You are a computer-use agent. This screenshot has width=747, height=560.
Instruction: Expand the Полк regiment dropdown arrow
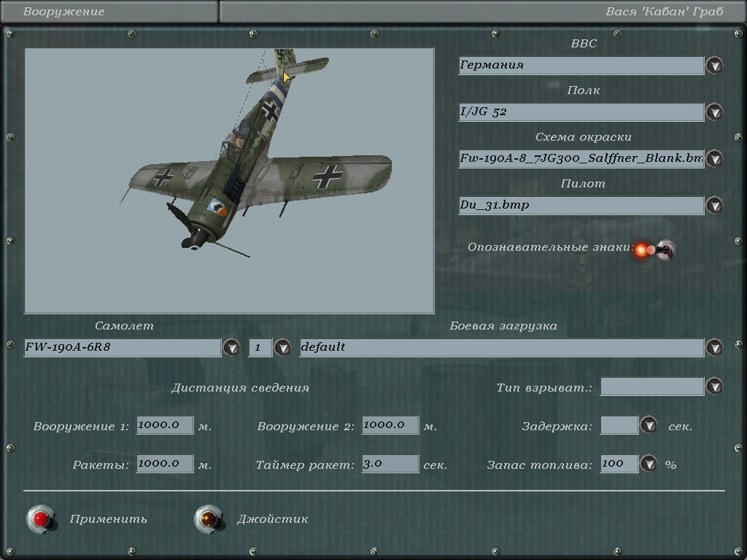click(x=715, y=112)
